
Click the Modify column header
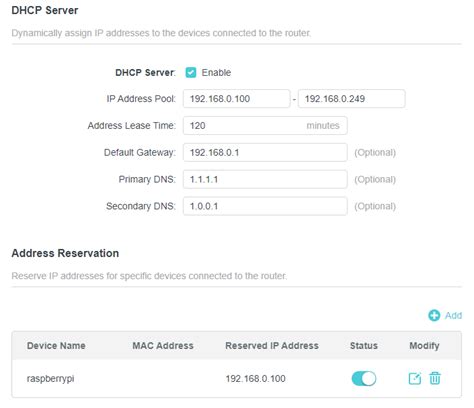point(424,346)
